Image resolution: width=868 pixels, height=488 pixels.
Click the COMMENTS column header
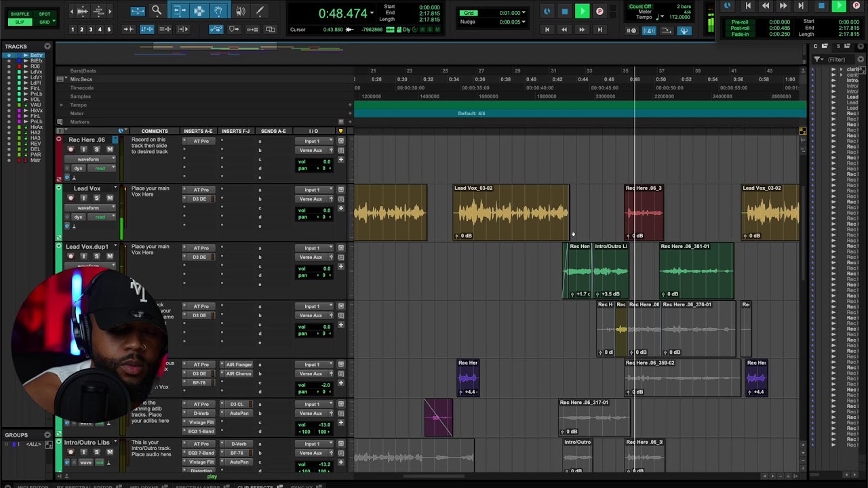tap(154, 131)
